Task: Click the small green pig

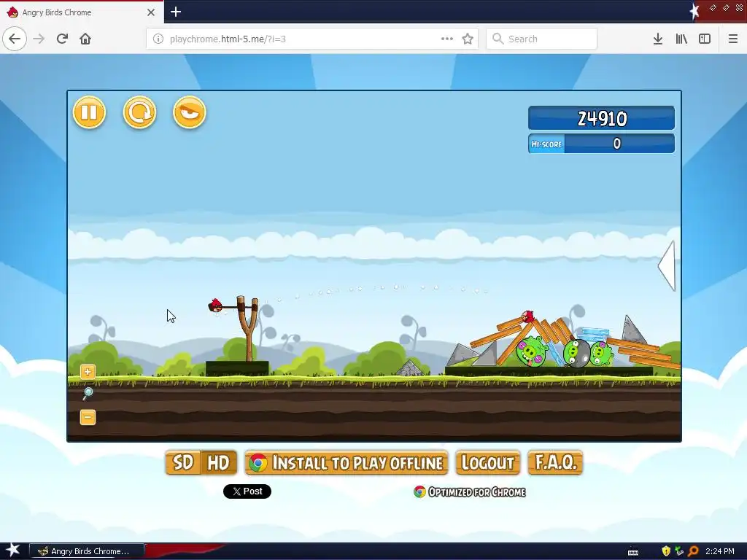Action: (602, 354)
